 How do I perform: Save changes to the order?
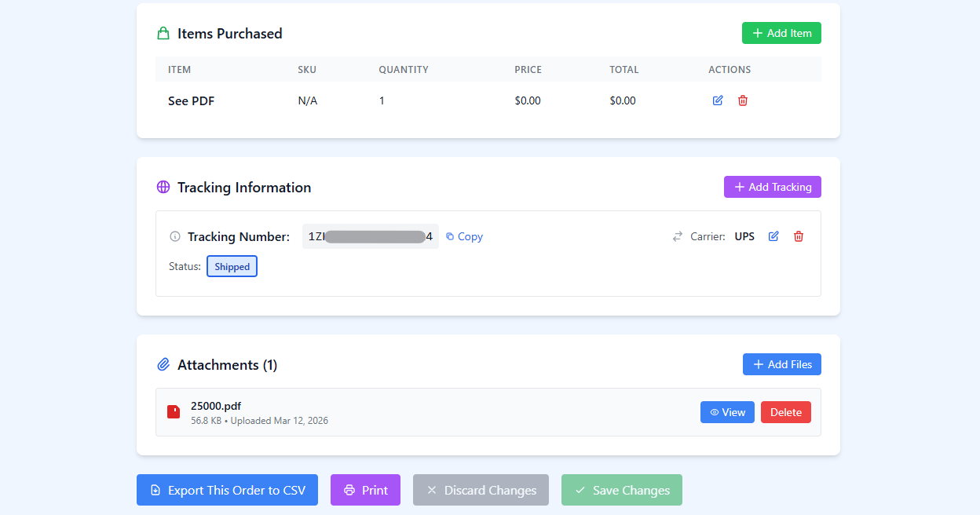(x=622, y=490)
